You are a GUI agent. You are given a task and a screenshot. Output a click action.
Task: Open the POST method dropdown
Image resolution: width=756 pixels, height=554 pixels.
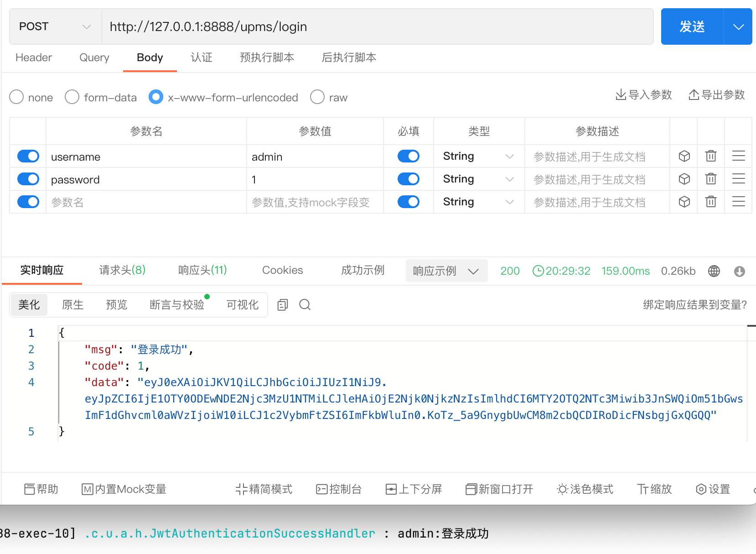tap(55, 26)
